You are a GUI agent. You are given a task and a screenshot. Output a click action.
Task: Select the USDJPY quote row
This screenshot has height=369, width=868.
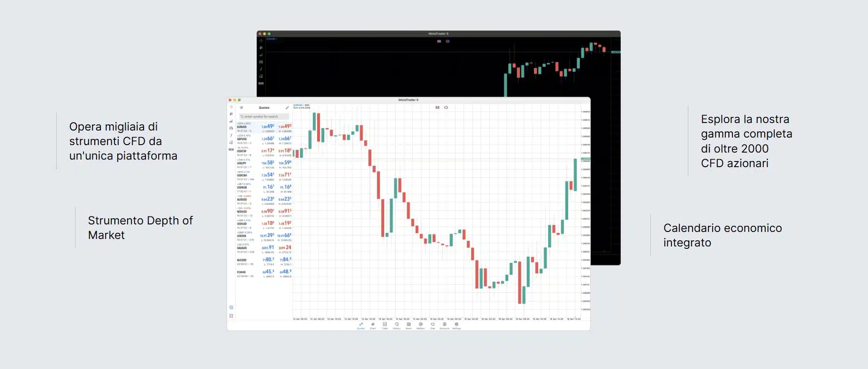[x=264, y=164]
